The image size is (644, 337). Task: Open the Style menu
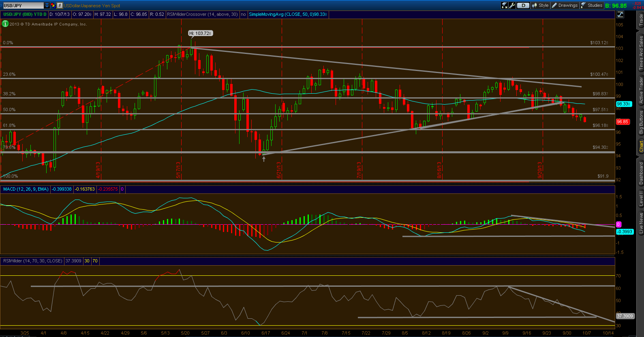pos(540,5)
